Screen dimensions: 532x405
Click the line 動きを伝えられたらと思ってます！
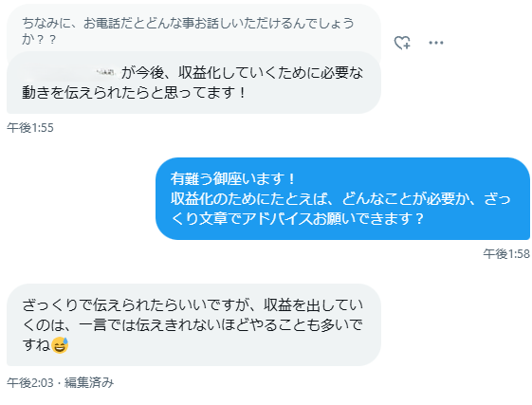pyautogui.click(x=134, y=92)
